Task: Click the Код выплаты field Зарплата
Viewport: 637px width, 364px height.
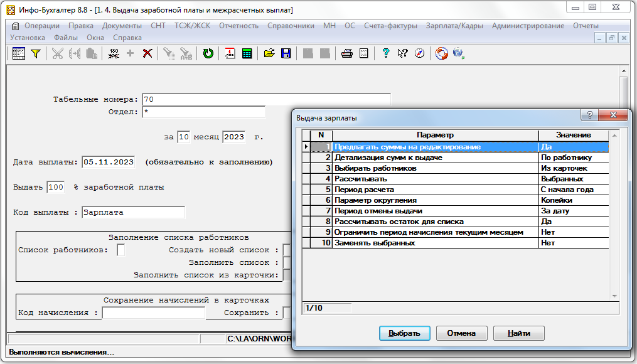Action: [133, 212]
